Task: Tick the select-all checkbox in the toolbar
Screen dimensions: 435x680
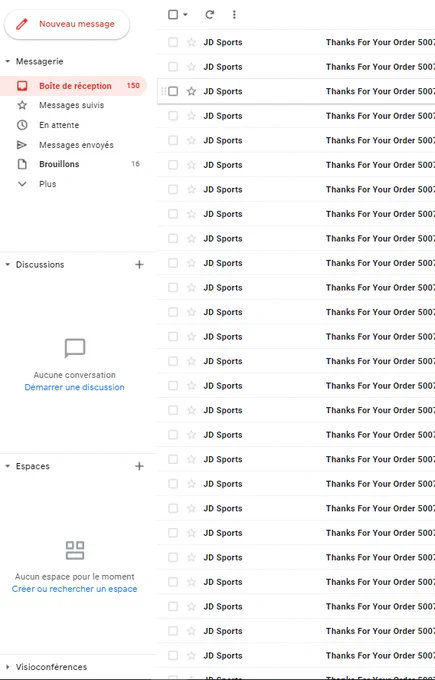Action: pyautogui.click(x=173, y=14)
